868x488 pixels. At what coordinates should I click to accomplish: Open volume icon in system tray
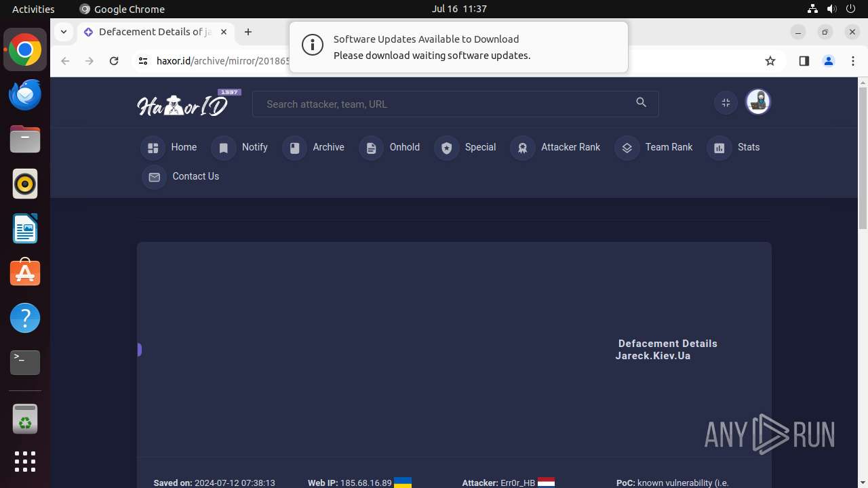click(832, 9)
